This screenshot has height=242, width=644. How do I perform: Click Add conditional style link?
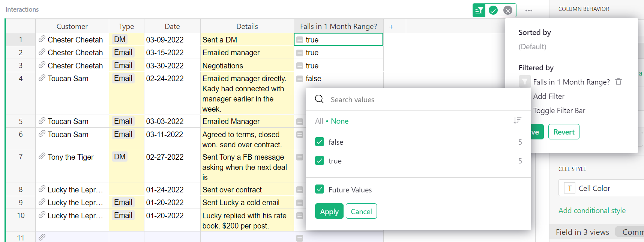[592, 210]
